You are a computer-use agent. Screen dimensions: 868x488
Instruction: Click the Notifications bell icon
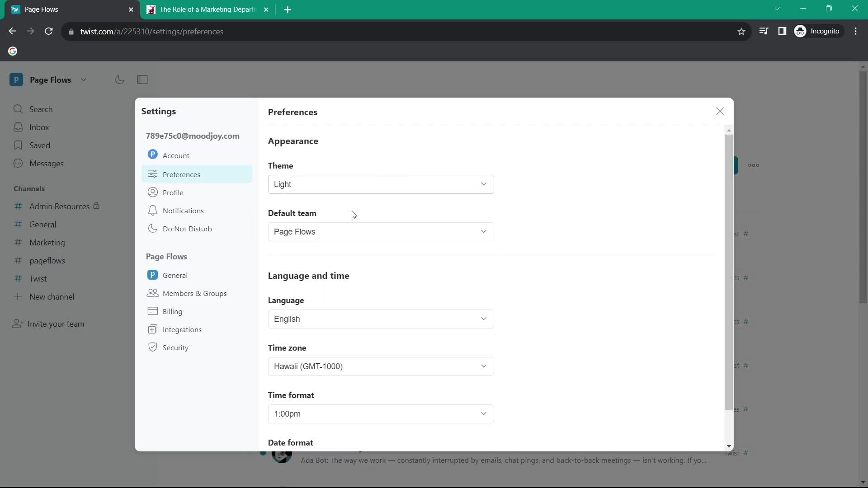[153, 210]
